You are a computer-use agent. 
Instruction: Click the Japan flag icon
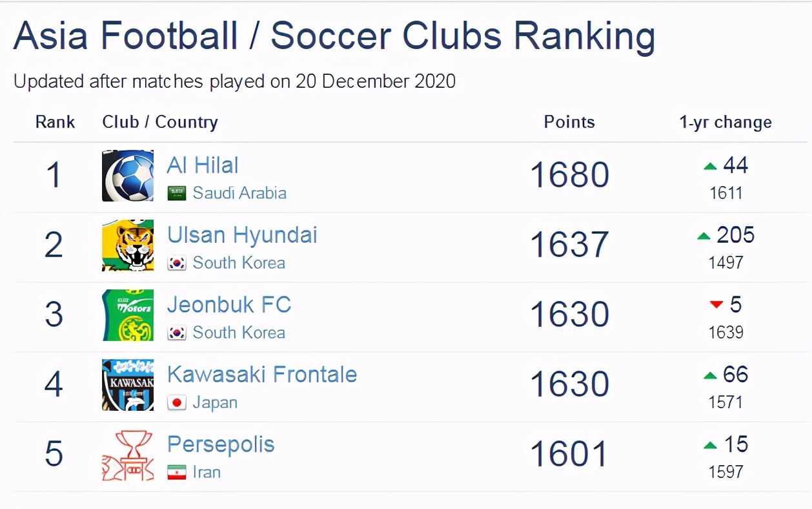coord(177,402)
